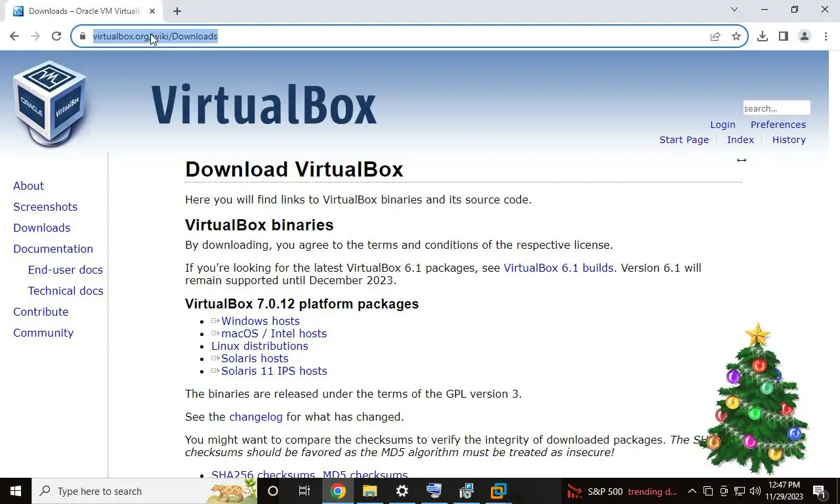Open Screenshots in the sidebar
The height and width of the screenshot is (504, 840).
point(45,207)
